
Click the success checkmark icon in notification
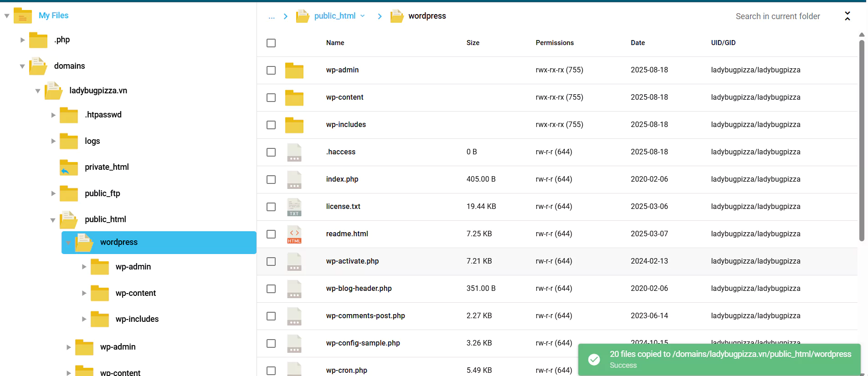[594, 360]
